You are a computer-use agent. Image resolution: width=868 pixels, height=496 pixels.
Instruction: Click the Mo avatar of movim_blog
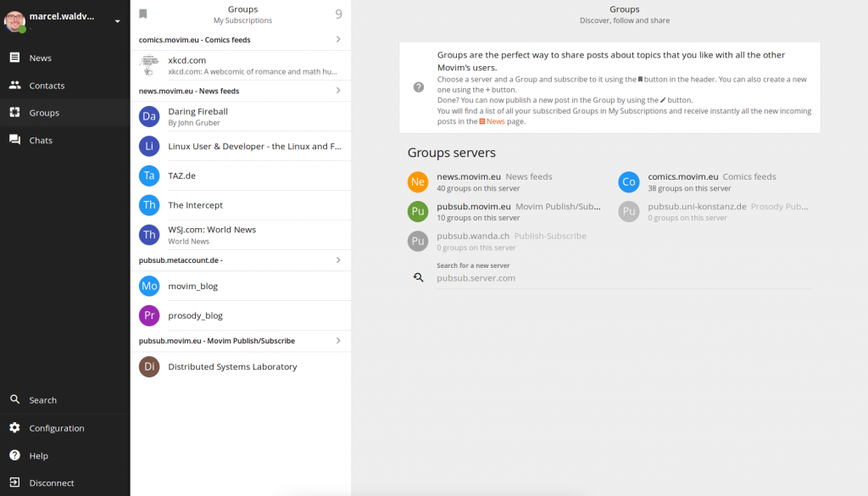point(149,286)
